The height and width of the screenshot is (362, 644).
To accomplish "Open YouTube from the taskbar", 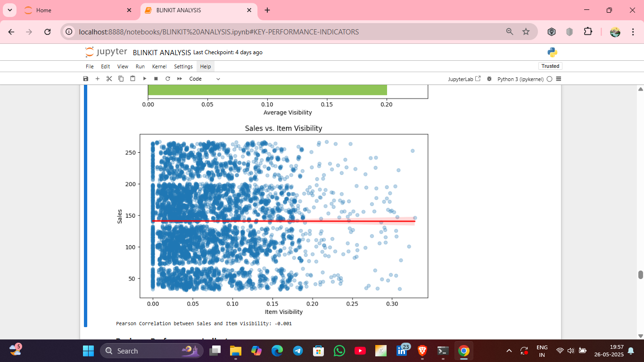I will coord(360,351).
